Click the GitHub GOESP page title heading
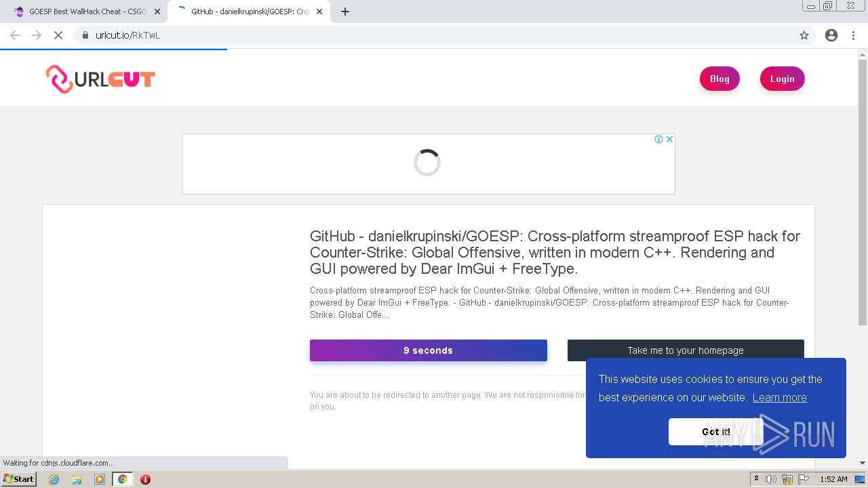Image resolution: width=868 pixels, height=488 pixels. pyautogui.click(x=555, y=252)
